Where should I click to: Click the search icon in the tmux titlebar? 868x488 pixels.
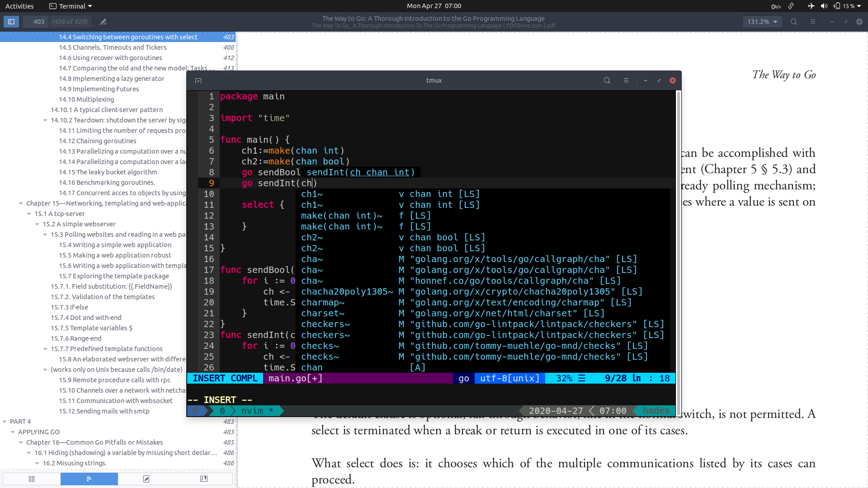pyautogui.click(x=607, y=80)
